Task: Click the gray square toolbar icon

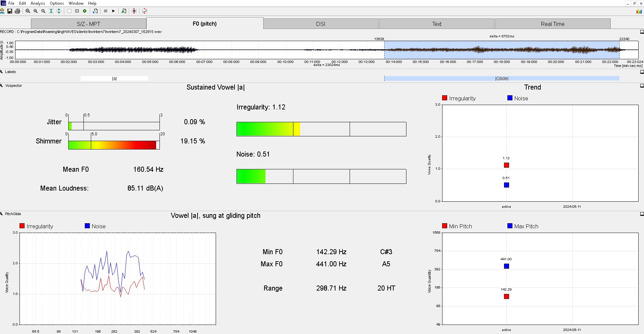Action: [x=77, y=11]
